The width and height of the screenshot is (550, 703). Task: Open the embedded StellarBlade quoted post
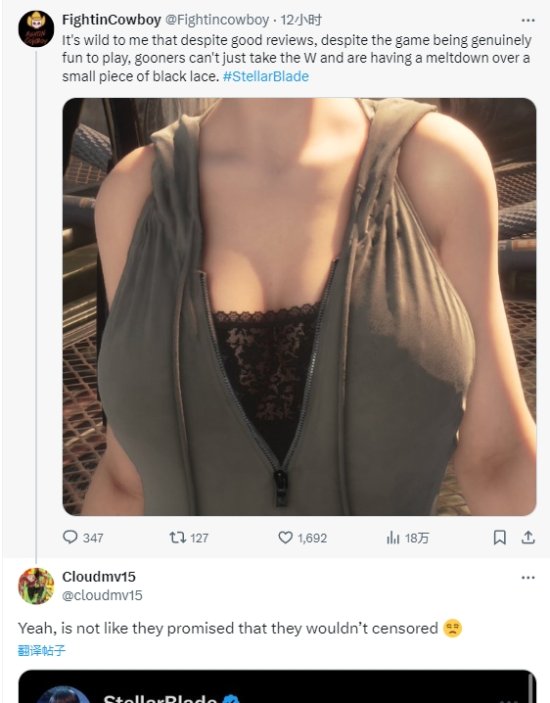pos(277,686)
